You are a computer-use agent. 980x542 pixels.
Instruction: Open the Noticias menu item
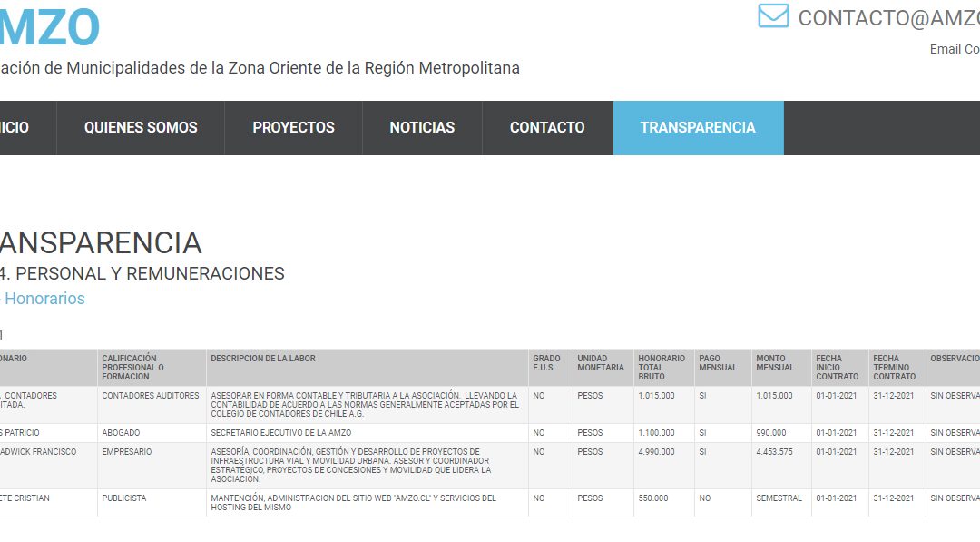pos(422,127)
